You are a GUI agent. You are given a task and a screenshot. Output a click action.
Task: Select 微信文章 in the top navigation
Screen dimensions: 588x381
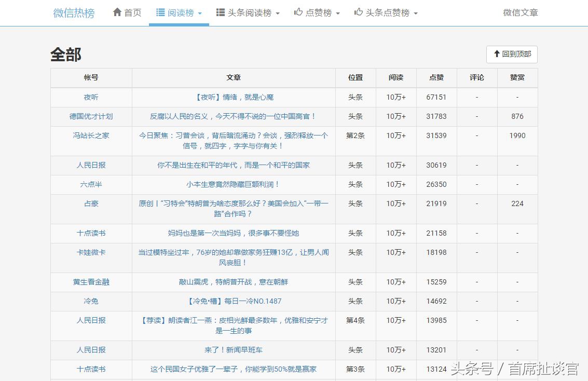[x=520, y=12]
